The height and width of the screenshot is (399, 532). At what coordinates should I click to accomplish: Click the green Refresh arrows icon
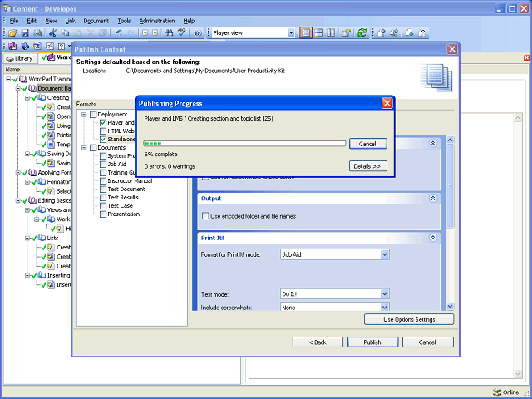(362, 33)
